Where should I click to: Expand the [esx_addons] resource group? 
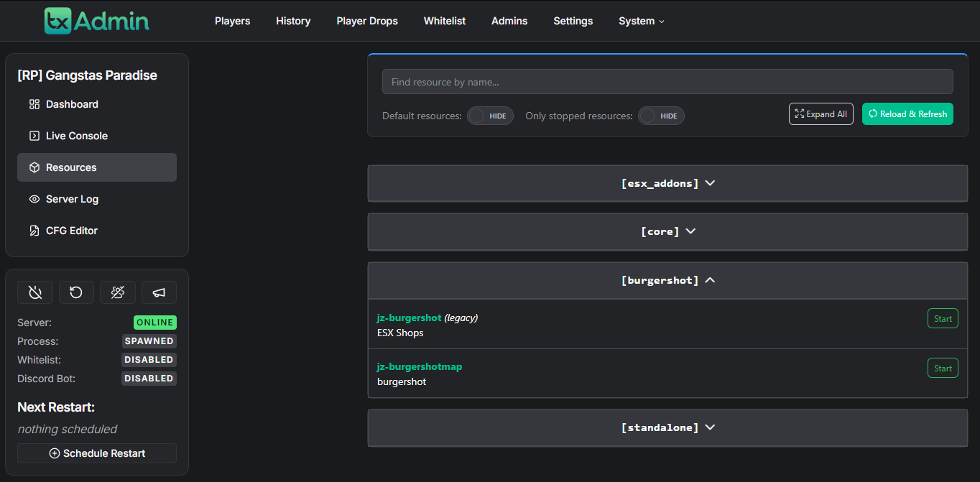tap(667, 183)
